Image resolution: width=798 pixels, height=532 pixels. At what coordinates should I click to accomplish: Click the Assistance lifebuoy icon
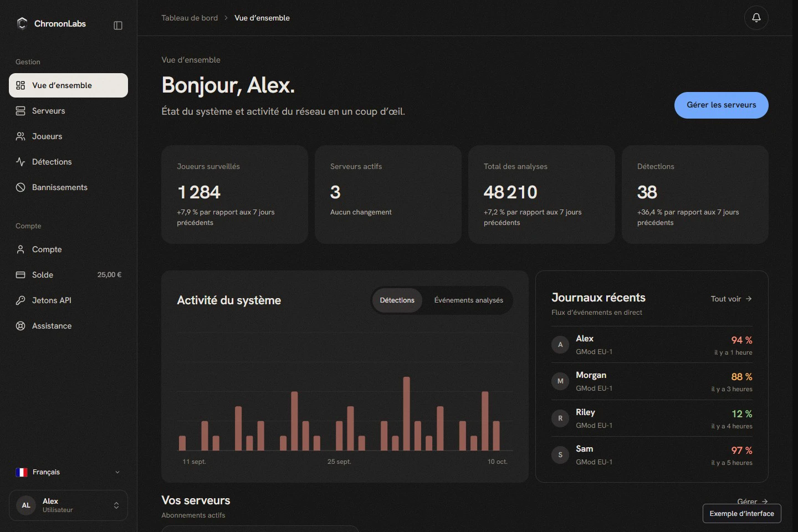[x=21, y=326]
